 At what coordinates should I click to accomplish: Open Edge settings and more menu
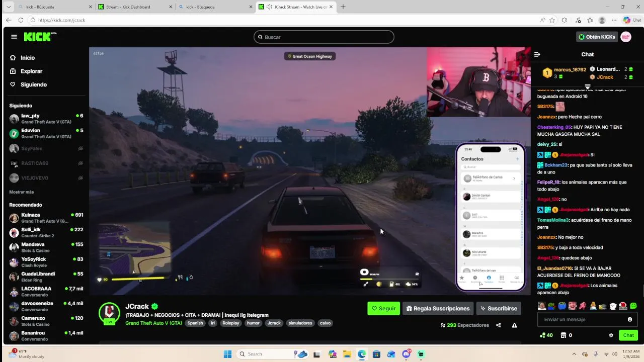pyautogui.click(x=614, y=20)
